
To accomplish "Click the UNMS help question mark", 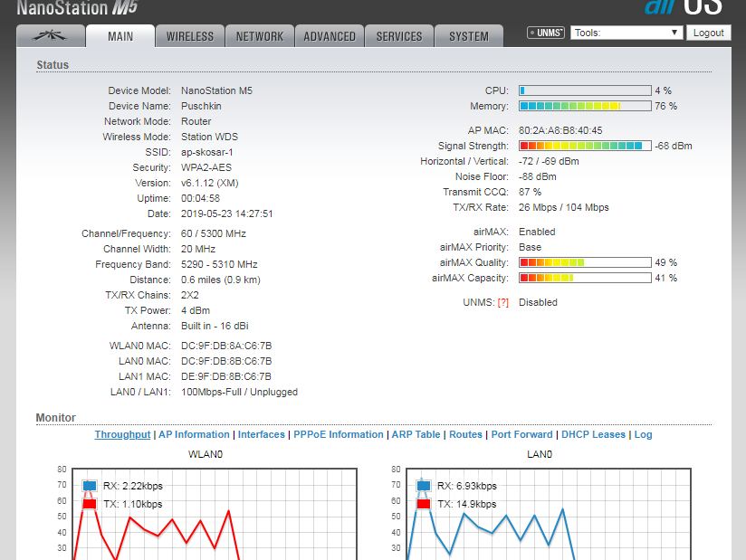I will click(502, 303).
